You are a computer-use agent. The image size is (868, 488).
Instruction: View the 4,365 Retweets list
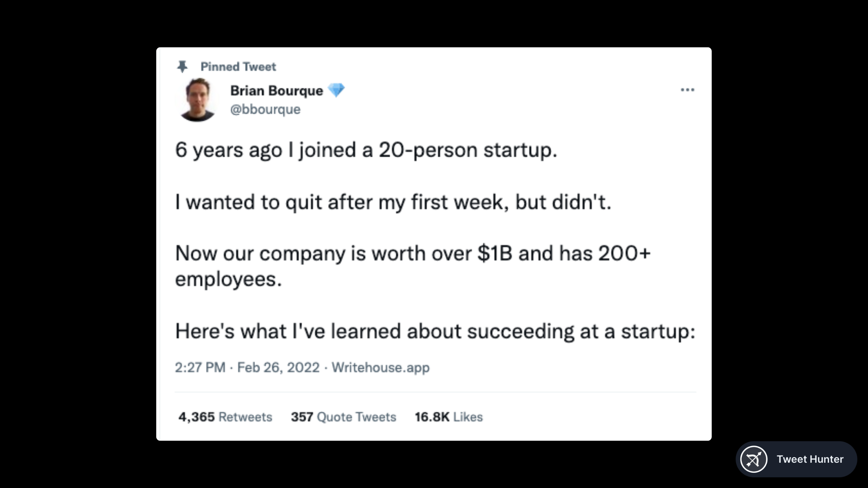point(225,417)
